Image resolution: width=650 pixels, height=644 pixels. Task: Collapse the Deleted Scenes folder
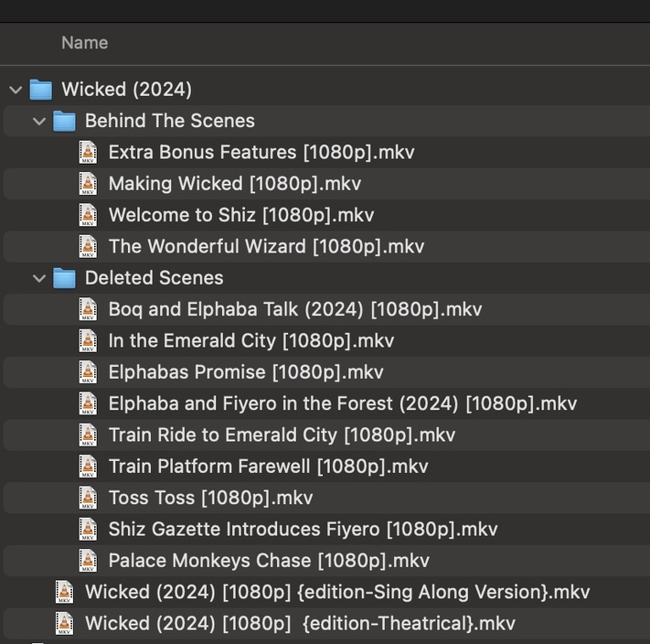pos(39,278)
